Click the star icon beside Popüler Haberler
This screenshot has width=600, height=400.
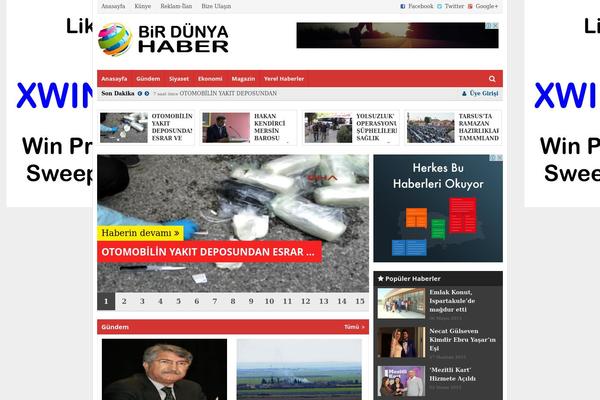tap(381, 279)
